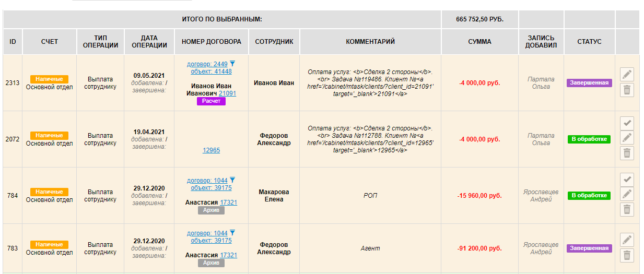This screenshot has height=274, width=644.
Task: Open client link 12965
Action: click(x=211, y=150)
